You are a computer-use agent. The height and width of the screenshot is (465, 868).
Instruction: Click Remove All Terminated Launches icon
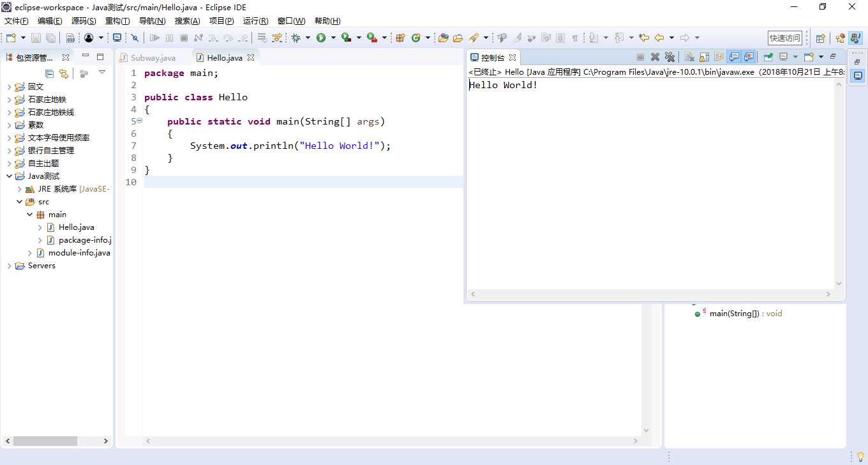[x=670, y=57]
